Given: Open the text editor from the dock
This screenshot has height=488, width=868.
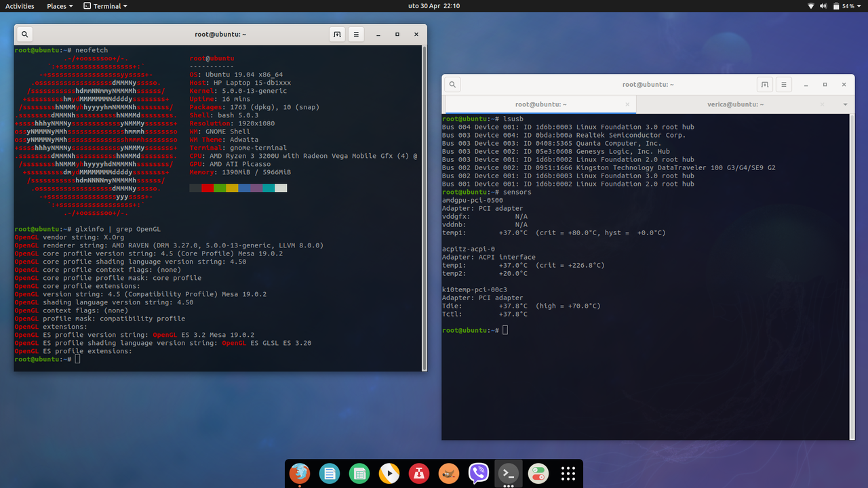Looking at the screenshot, I should [330, 474].
